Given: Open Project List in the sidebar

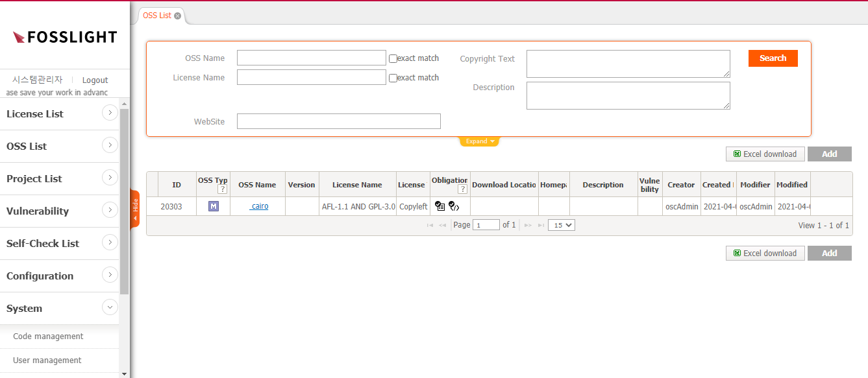Looking at the screenshot, I should 34,179.
